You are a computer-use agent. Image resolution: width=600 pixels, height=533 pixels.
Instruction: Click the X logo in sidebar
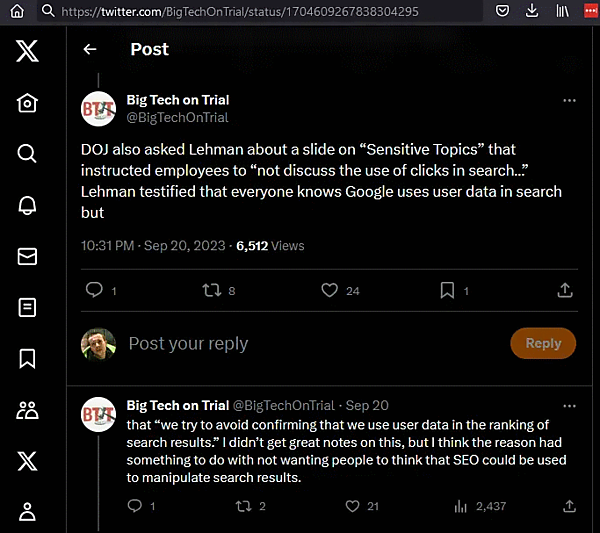27,51
